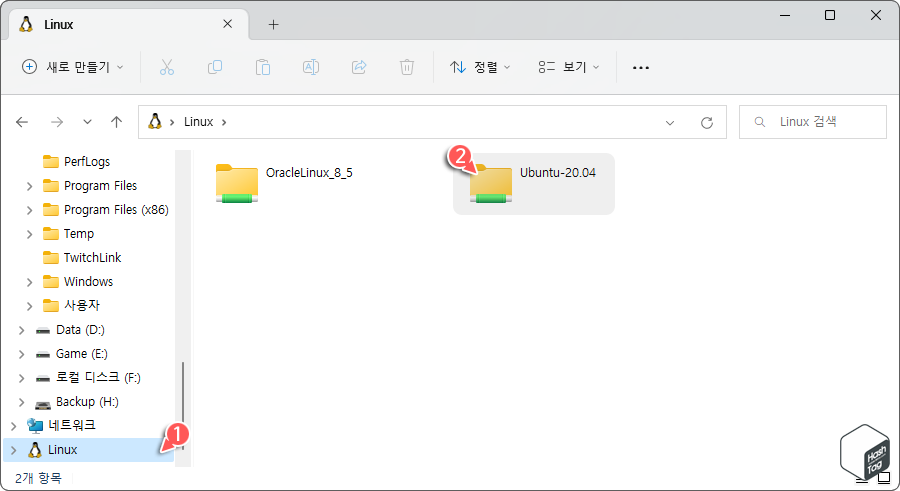
Task: Expand the Program Files tree node
Action: click(x=29, y=186)
